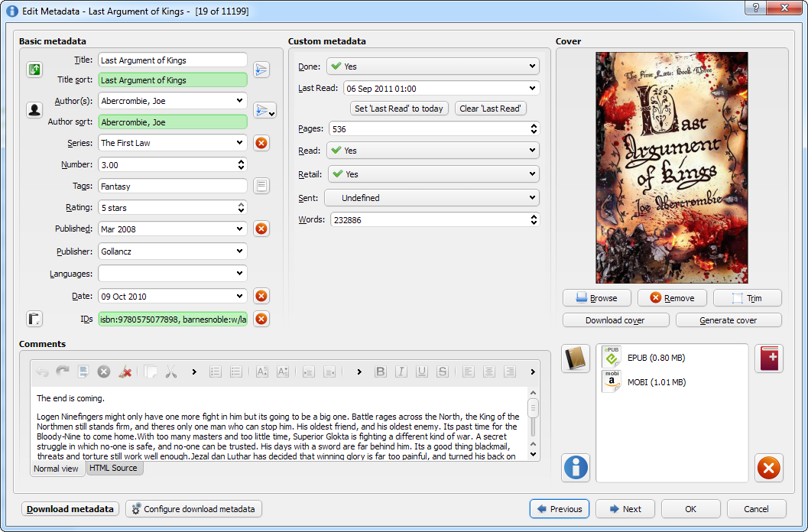
Task: Go to the Next book
Action: [x=625, y=509]
